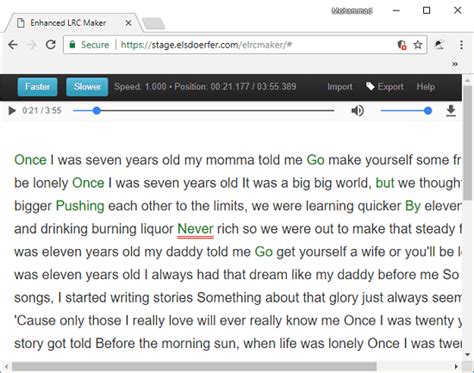Click the volume slider handle

[428, 111]
